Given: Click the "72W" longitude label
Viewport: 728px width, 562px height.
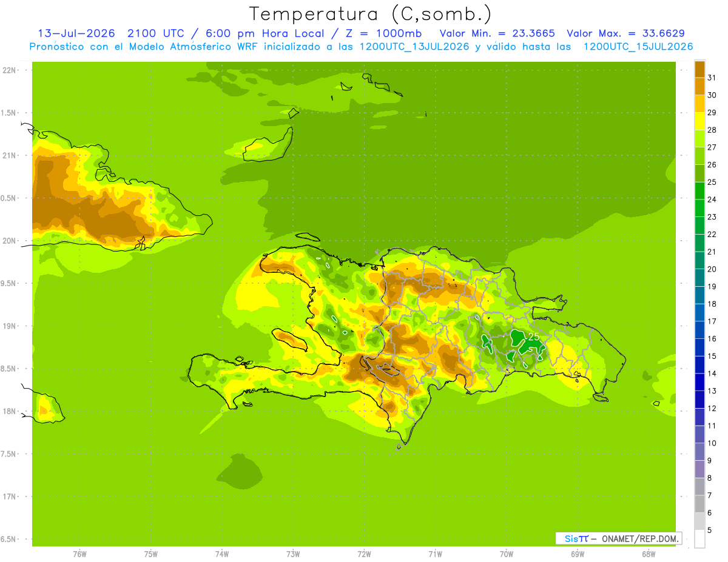Looking at the screenshot, I should [365, 554].
